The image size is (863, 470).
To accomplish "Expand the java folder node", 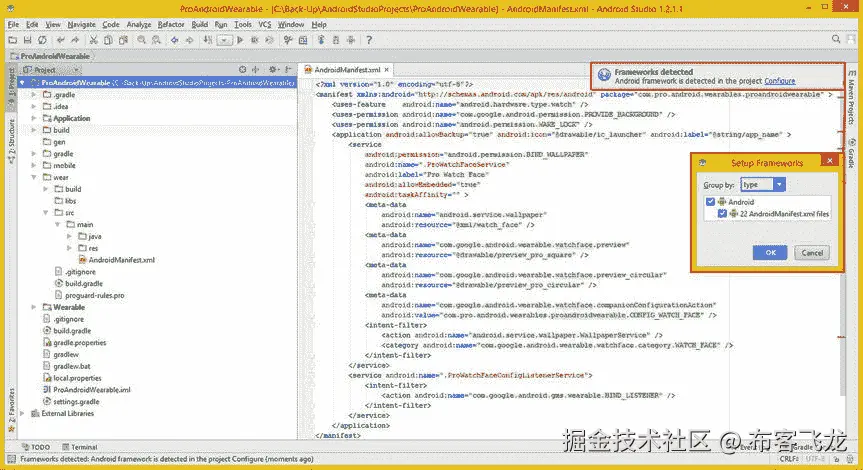I will coord(69,236).
